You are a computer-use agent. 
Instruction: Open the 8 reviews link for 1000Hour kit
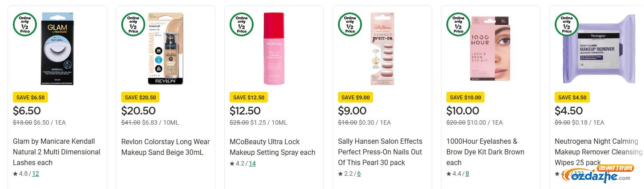467,174
